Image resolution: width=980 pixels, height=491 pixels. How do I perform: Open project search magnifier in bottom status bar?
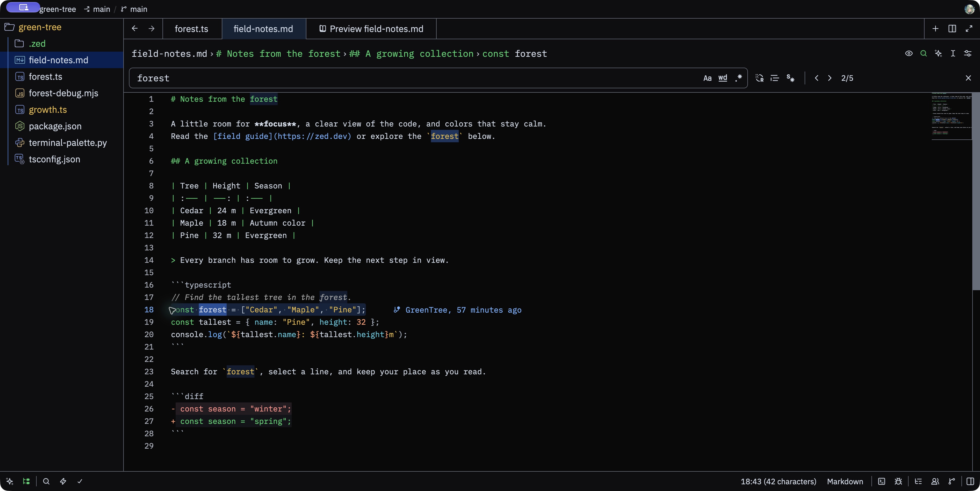coord(46,481)
